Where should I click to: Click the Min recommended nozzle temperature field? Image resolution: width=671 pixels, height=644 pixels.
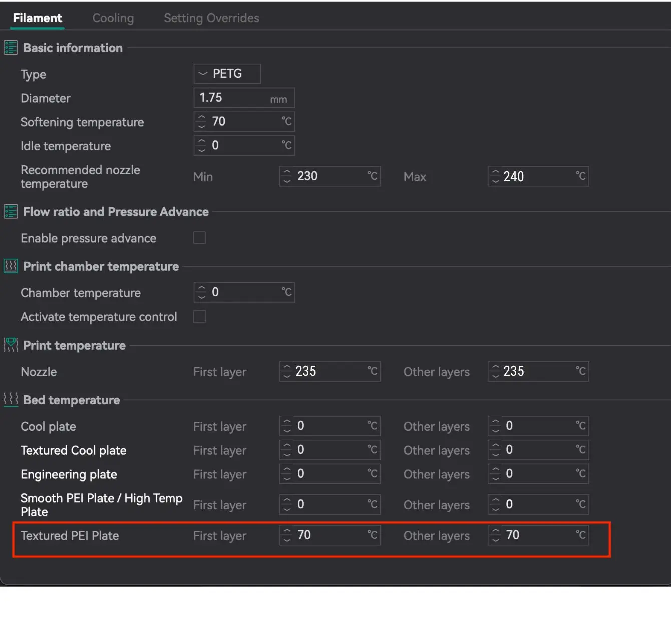pos(330,176)
